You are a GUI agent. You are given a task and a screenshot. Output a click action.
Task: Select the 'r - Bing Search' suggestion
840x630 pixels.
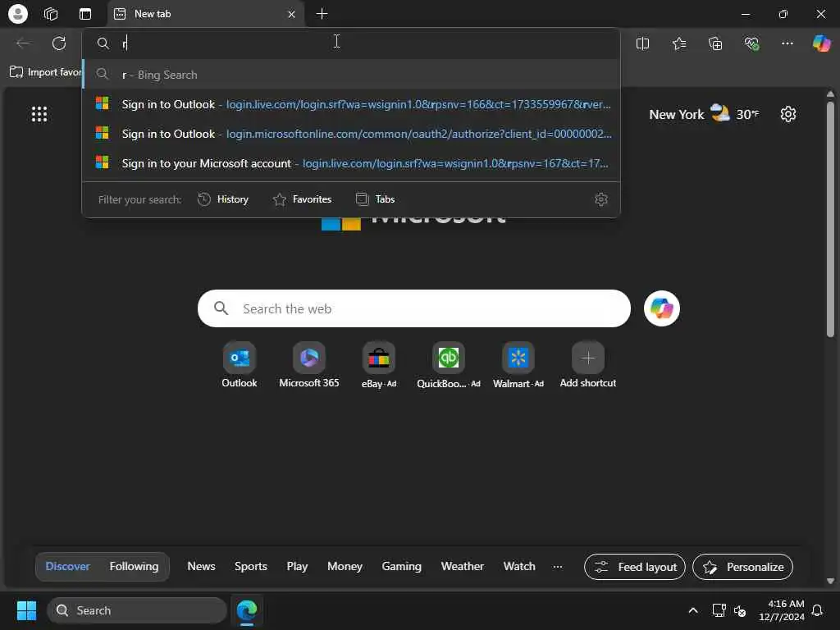tap(351, 75)
